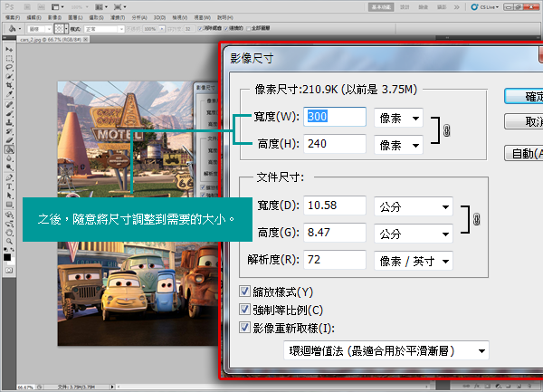The image size is (543, 392).
Task: Select the 3D Camera Rotate tool
Action: 9,224
